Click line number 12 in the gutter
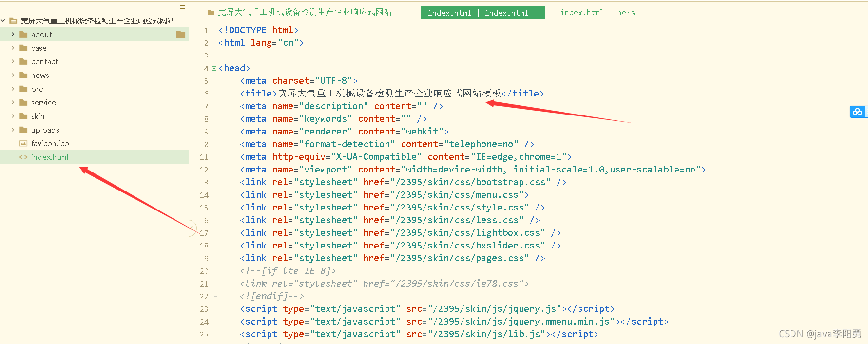The image size is (868, 344). point(204,170)
